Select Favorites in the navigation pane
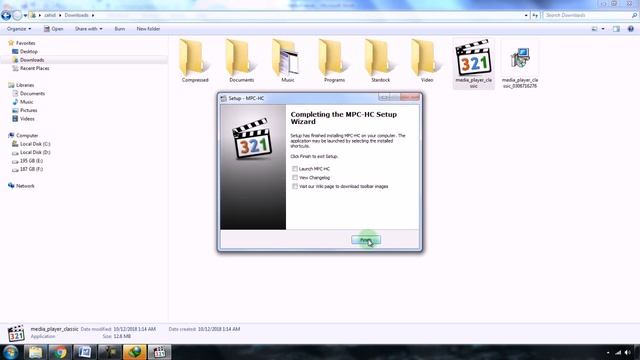This screenshot has height=360, width=640. [25, 43]
